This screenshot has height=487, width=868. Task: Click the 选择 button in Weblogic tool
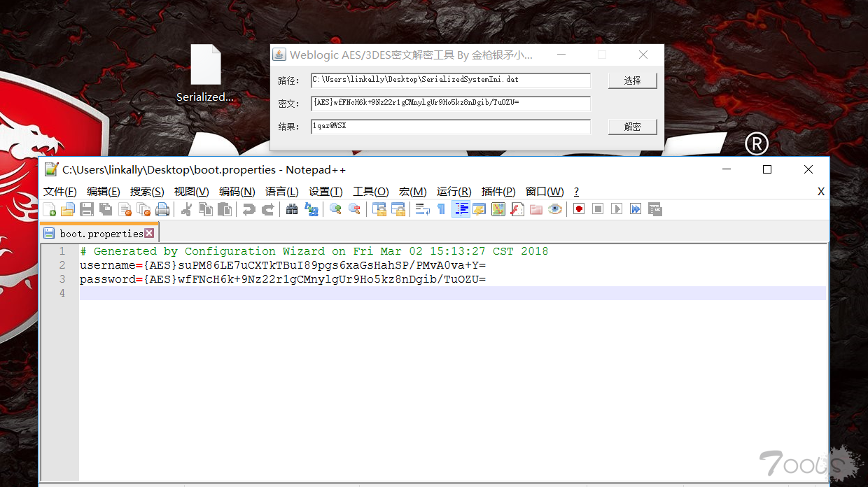[633, 80]
